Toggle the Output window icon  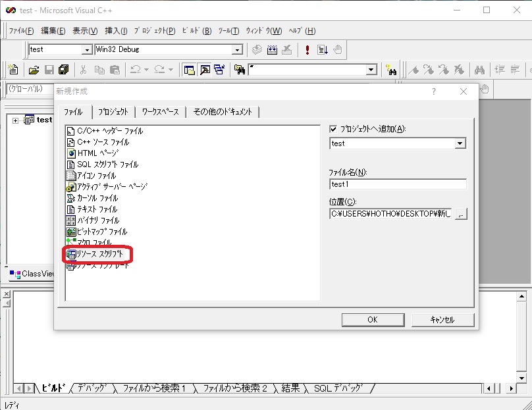(x=205, y=70)
